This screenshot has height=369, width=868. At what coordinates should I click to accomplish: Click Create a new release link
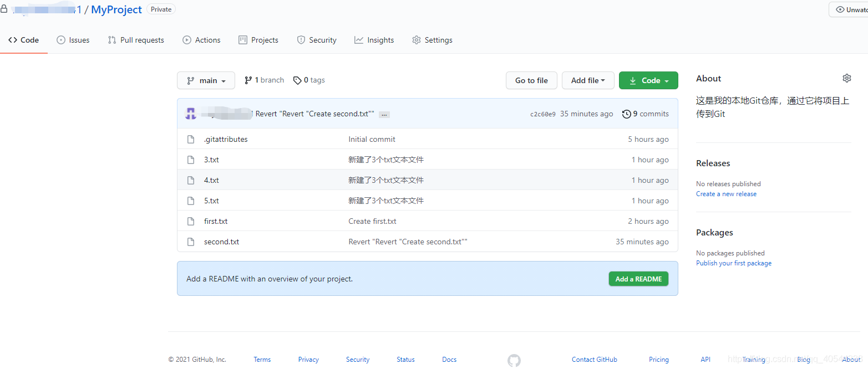pos(726,194)
